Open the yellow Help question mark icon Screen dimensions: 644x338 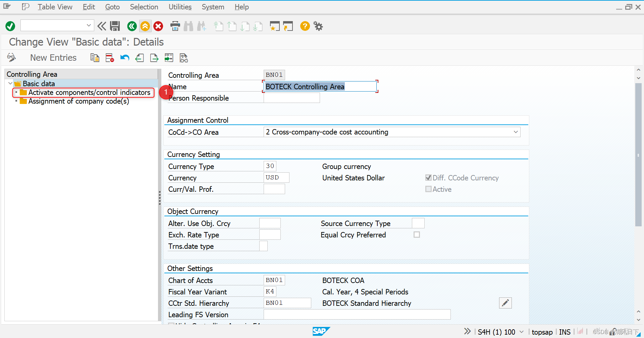coord(305,26)
